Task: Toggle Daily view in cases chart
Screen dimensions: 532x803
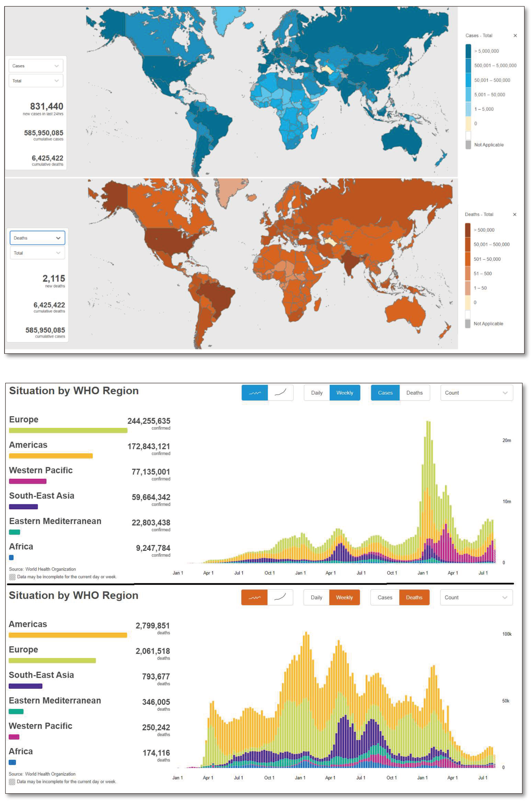Action: coord(317,393)
